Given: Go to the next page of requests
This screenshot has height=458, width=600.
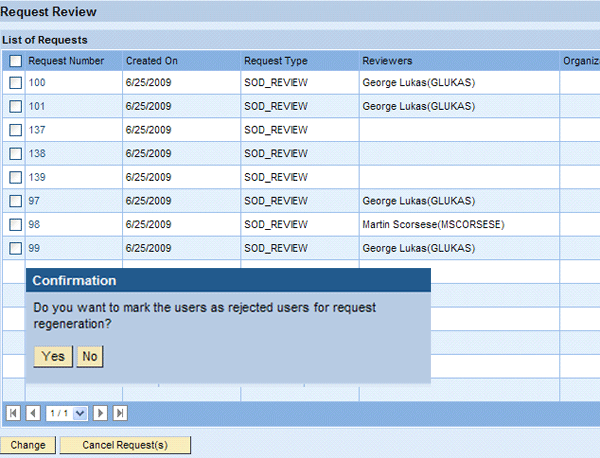Looking at the screenshot, I should point(101,412).
